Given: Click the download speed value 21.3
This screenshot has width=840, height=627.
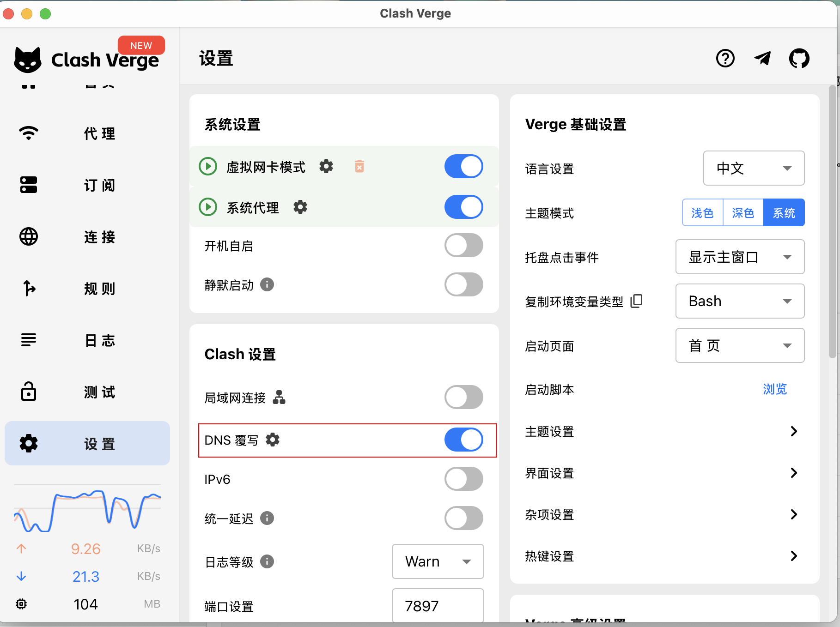Looking at the screenshot, I should tap(85, 576).
